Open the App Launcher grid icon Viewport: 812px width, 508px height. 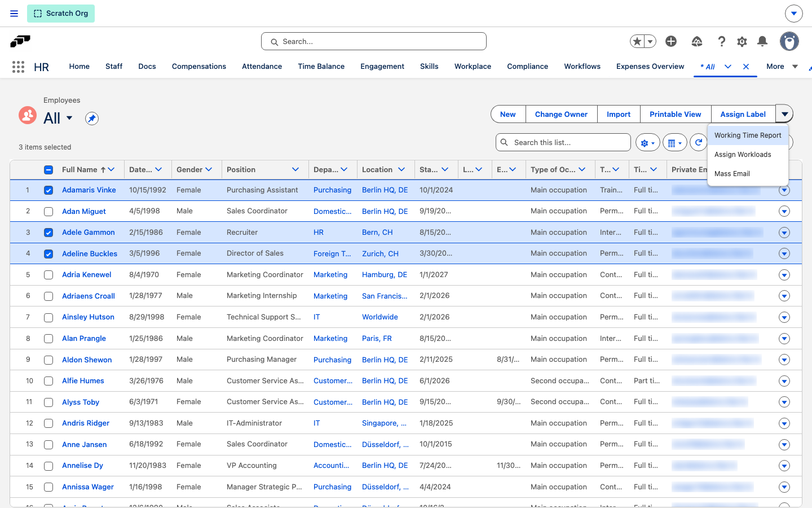(18, 67)
